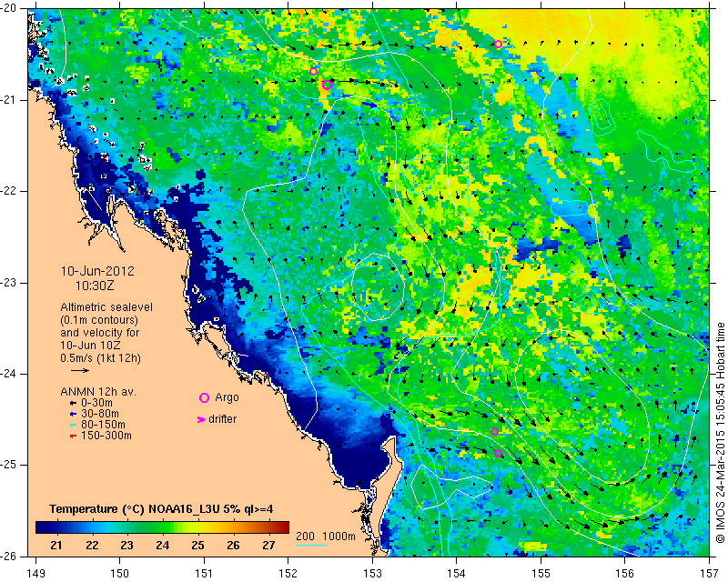Click the green 24°C section of colorbar
Image resolution: width=728 pixels, height=582 pixels.
coord(162,527)
